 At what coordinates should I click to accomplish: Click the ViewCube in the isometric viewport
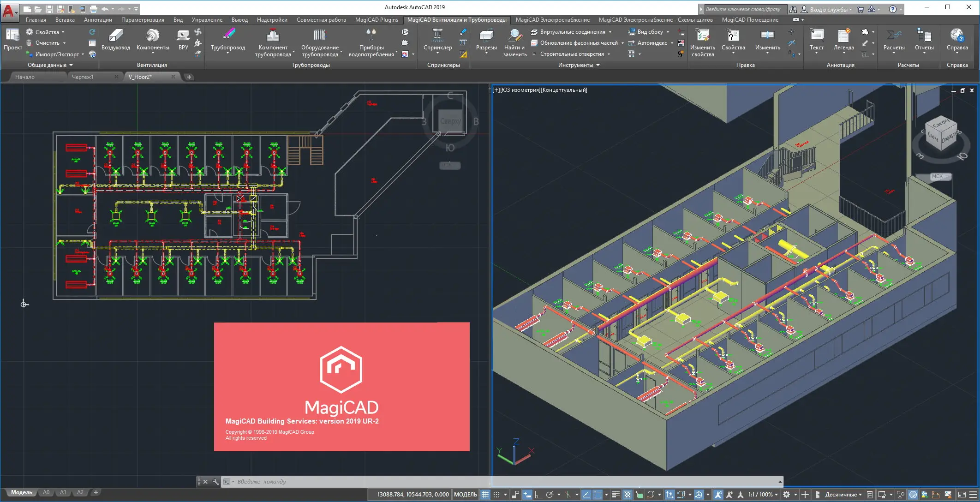(x=941, y=133)
